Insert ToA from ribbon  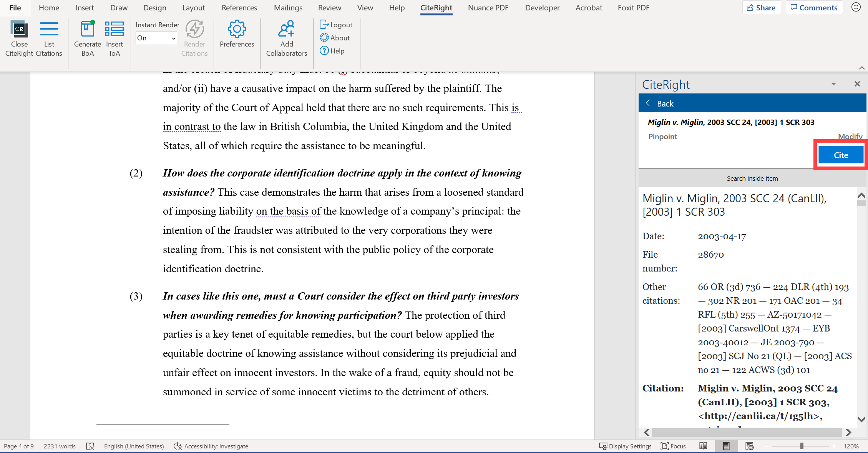[114, 38]
